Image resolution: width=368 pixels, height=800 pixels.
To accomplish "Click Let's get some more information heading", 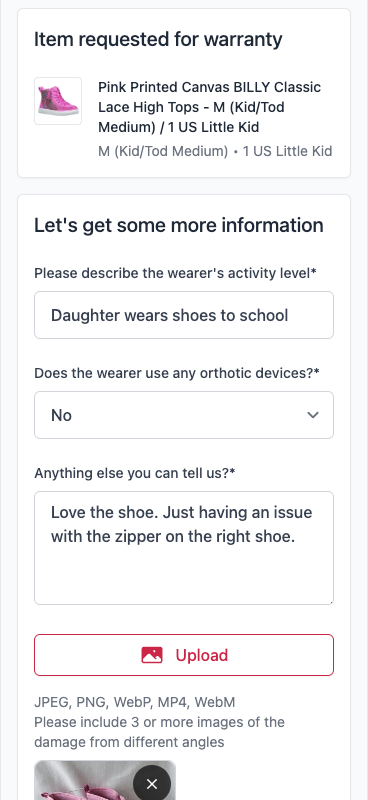I will [179, 226].
